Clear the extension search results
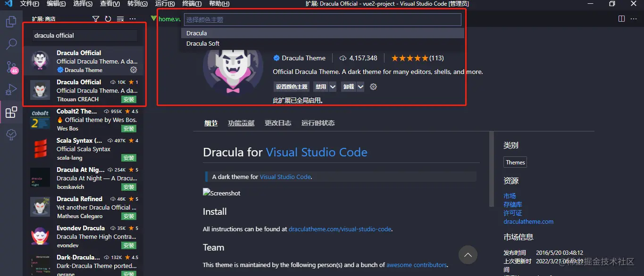 pos(119,19)
